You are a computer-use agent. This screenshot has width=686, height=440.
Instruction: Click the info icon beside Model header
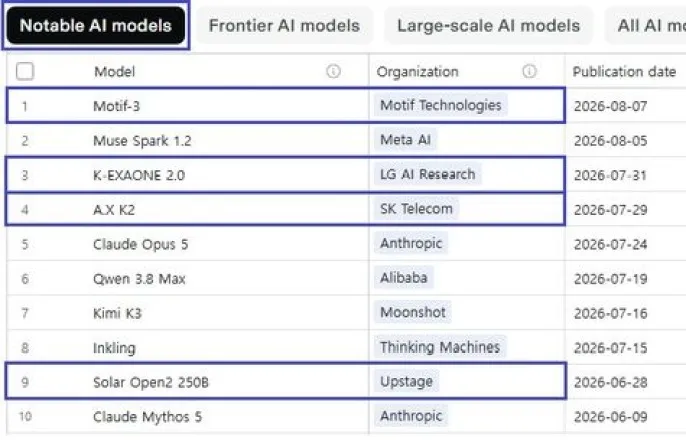333,71
